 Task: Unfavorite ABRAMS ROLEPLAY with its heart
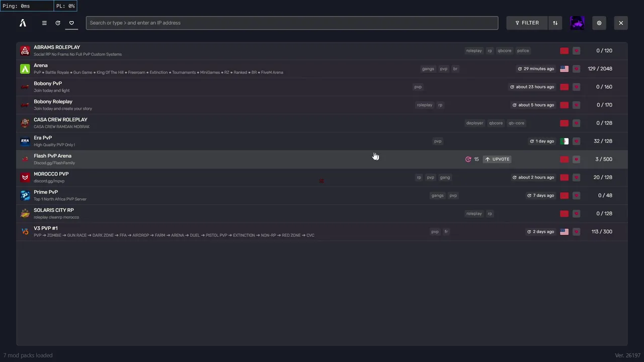(x=577, y=50)
